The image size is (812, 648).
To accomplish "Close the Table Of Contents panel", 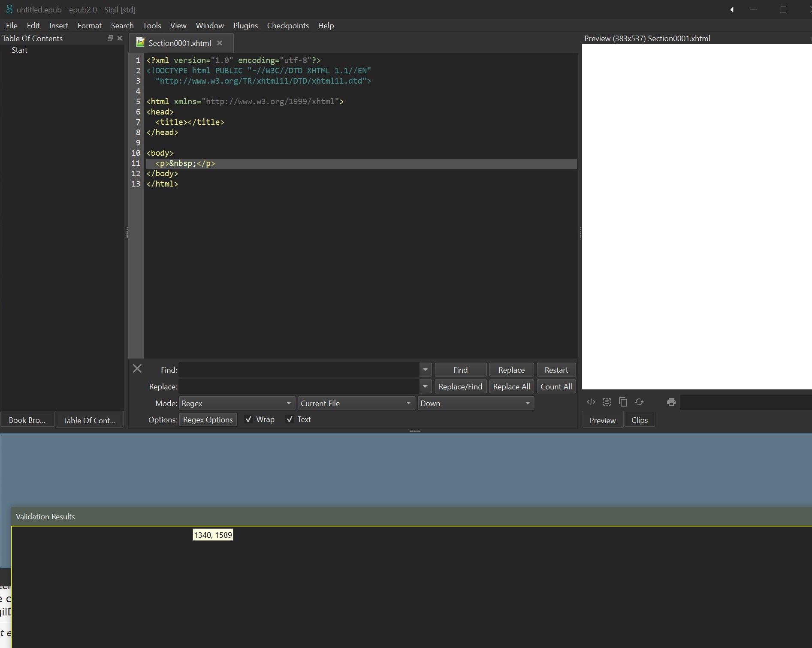I will pos(120,38).
